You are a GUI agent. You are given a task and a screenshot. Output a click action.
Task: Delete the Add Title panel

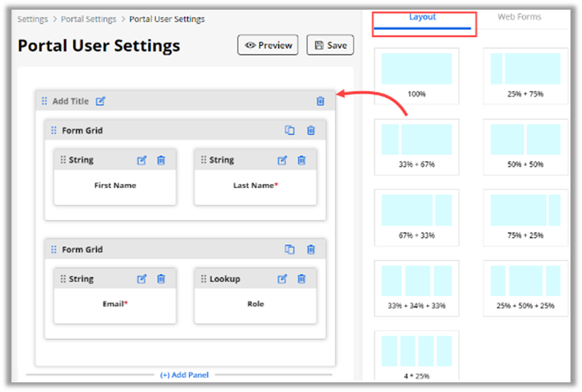coord(320,101)
